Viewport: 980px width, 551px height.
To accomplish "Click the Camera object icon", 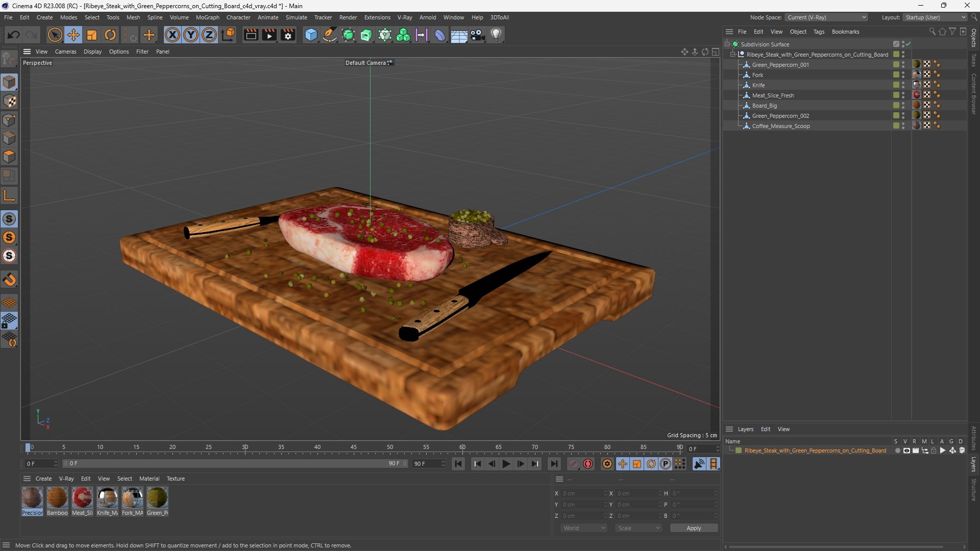I will pos(477,35).
